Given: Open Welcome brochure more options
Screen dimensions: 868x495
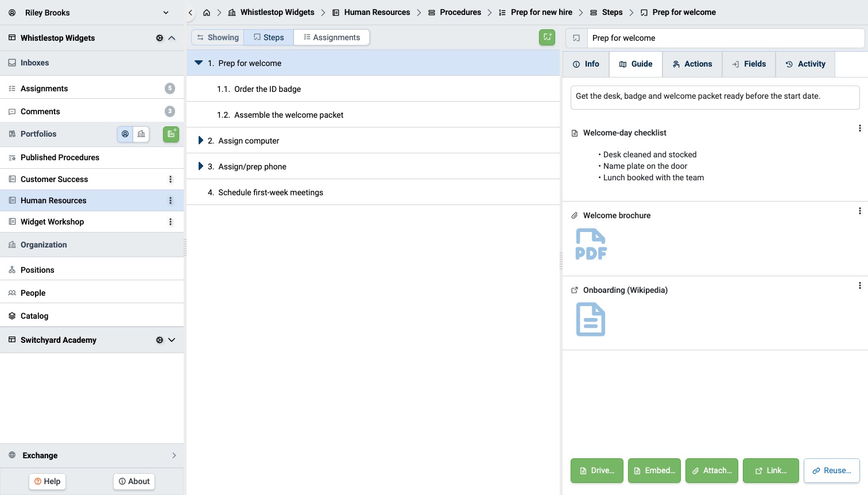Looking at the screenshot, I should click(859, 211).
